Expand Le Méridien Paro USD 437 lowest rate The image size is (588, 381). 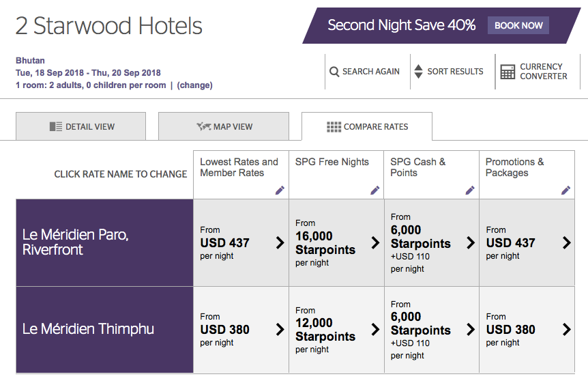click(280, 242)
